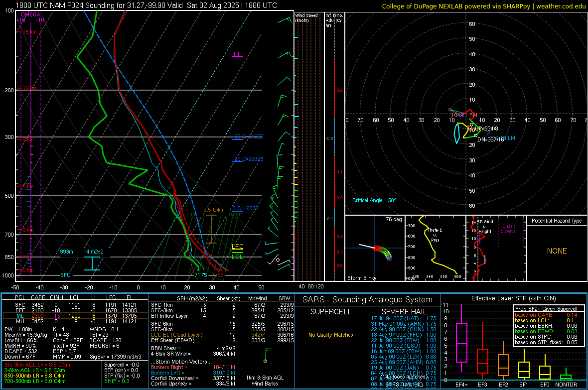The width and height of the screenshot is (588, 390).
Task: Click 'Bunkers Left = 310/19 kt'
Action: [193, 373]
